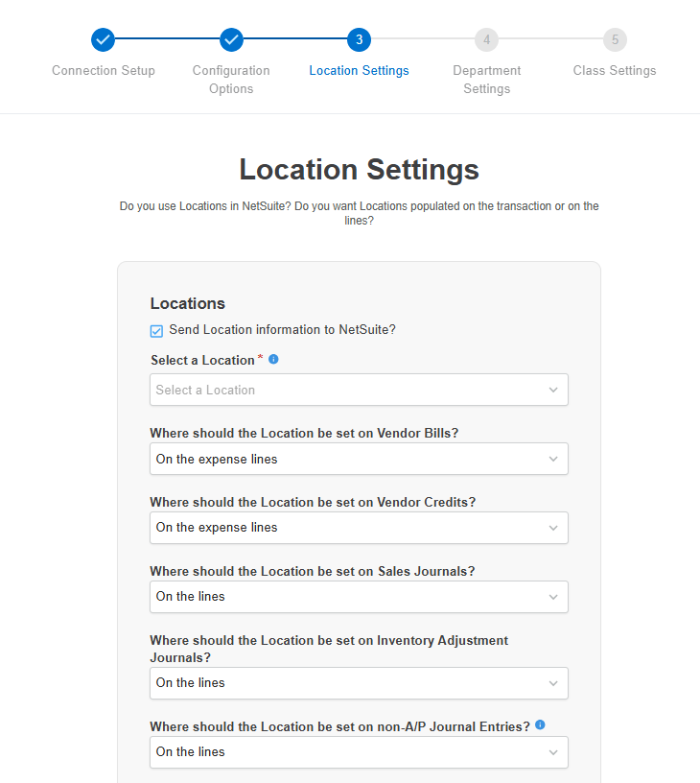Click the Location Settings step label
The image size is (700, 783).
[x=359, y=71]
